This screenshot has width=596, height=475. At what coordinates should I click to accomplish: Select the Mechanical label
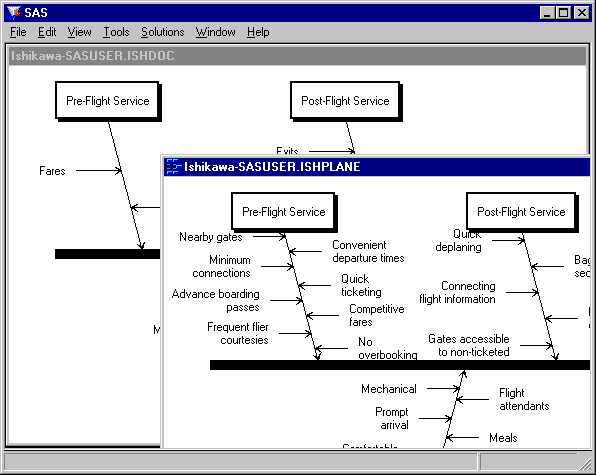[x=389, y=389]
